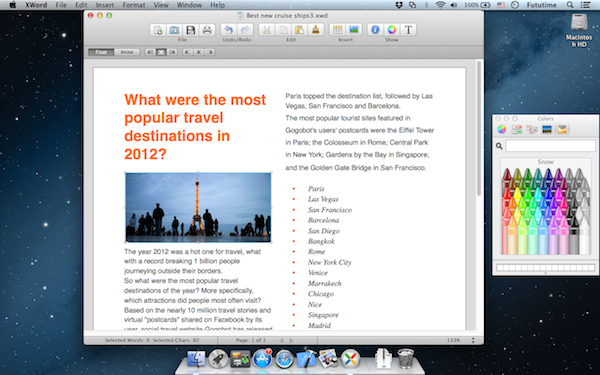The height and width of the screenshot is (375, 600).
Task: Open the Format menu
Action: (x=134, y=5)
